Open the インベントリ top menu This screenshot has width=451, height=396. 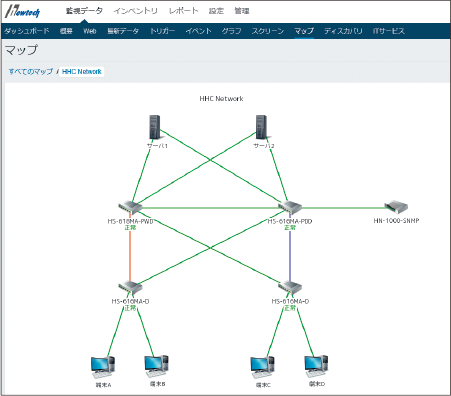click(x=135, y=11)
